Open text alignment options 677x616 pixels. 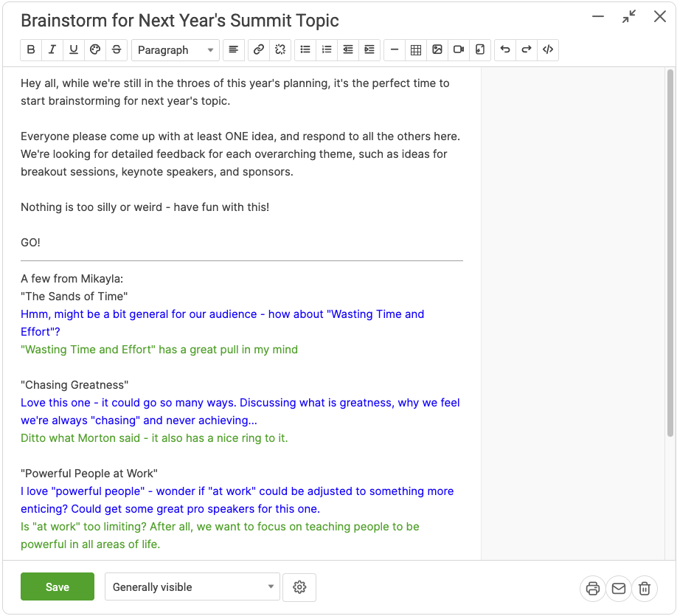pos(233,50)
